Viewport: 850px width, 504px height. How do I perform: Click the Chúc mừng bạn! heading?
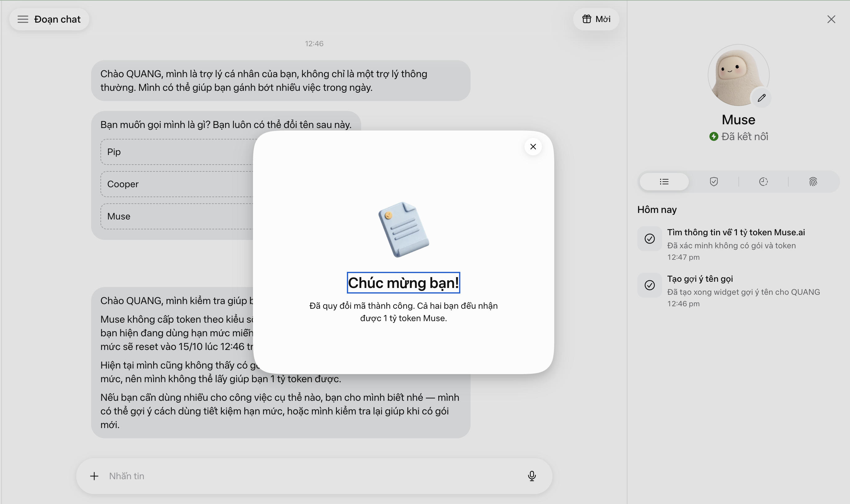(403, 283)
